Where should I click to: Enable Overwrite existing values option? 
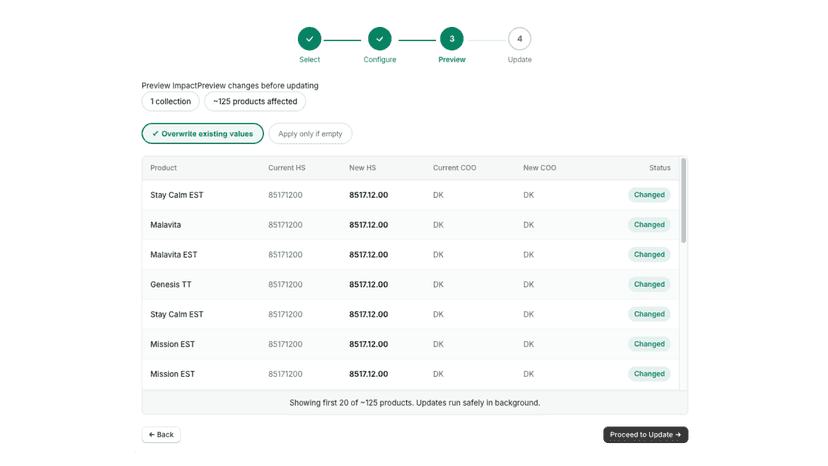pyautogui.click(x=203, y=134)
